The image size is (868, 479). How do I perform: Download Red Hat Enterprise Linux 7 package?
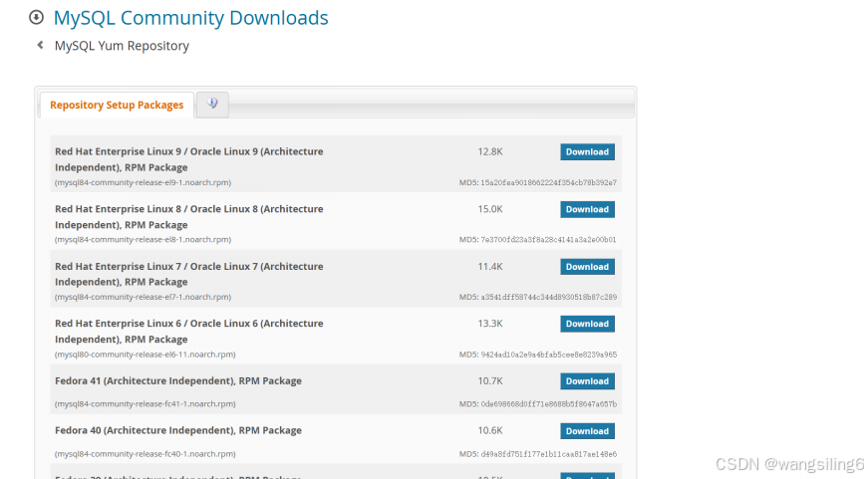pyautogui.click(x=587, y=267)
